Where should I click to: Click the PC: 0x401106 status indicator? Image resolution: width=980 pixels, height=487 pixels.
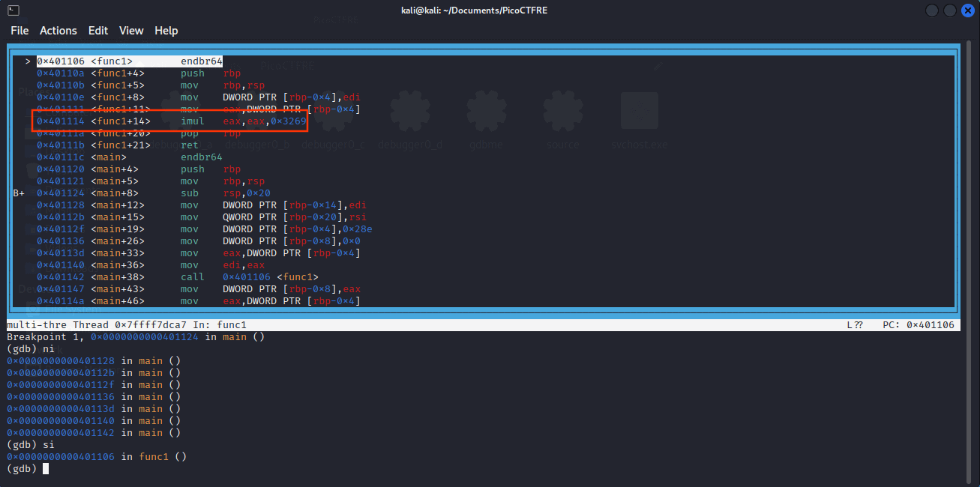point(920,324)
